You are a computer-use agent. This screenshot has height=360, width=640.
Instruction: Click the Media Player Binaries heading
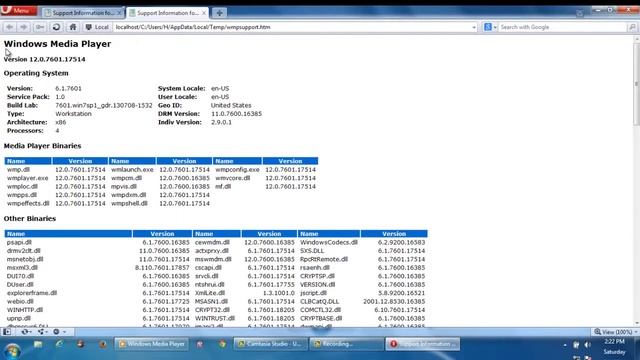tap(42, 146)
